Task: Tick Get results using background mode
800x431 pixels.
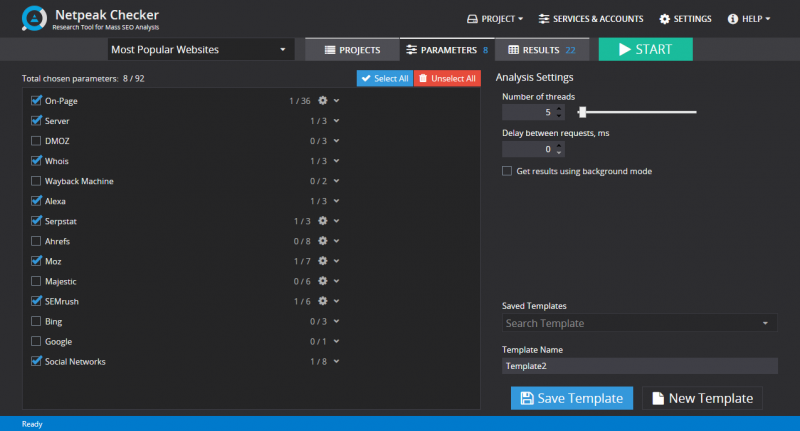Action: (507, 171)
